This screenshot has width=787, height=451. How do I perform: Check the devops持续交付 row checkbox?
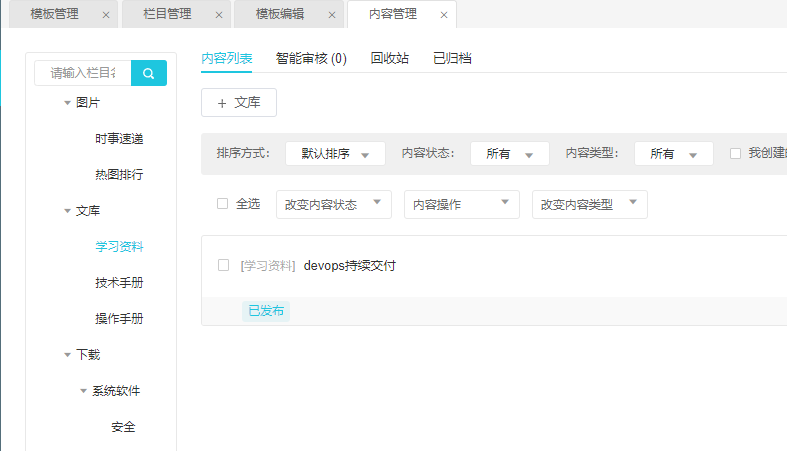223,265
